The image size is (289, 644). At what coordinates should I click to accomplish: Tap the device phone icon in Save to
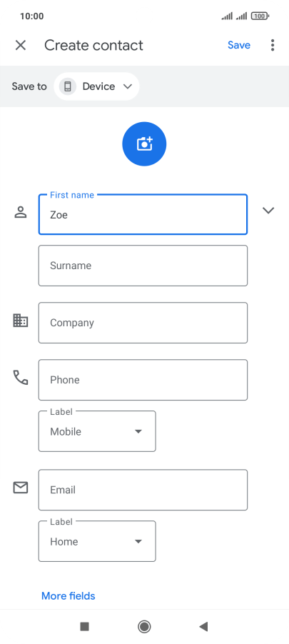[x=68, y=86]
